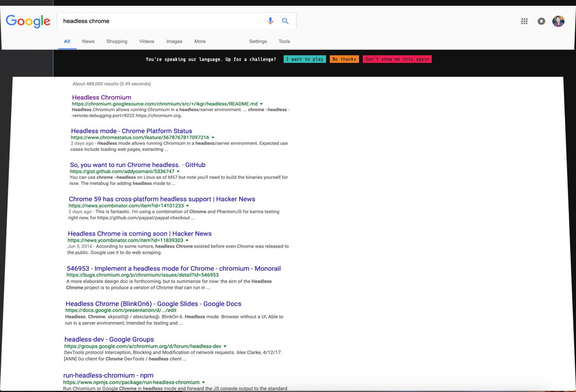Open Headless Chrome is coming soon result

(x=140, y=234)
